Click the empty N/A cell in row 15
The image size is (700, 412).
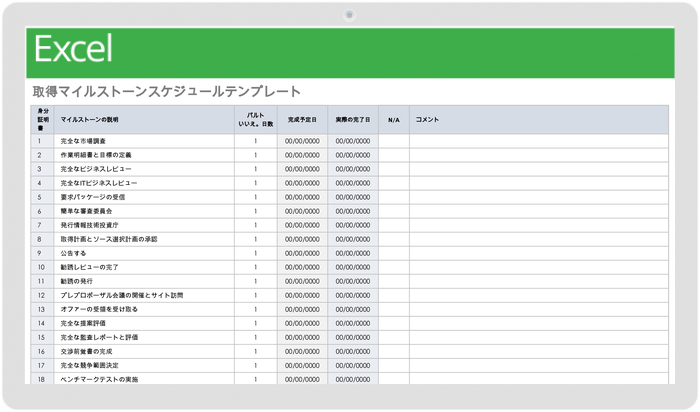[x=394, y=337]
